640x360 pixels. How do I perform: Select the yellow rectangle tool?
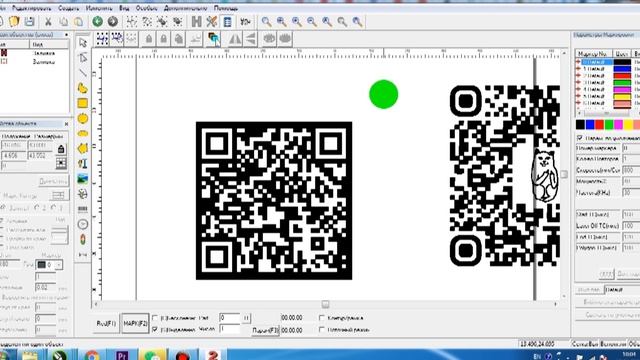pyautogui.click(x=83, y=103)
